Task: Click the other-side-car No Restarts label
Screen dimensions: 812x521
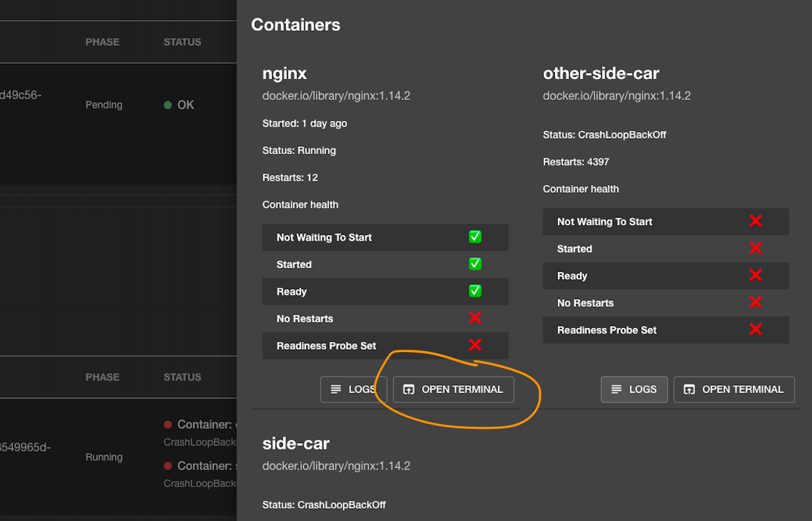Action: 585,303
